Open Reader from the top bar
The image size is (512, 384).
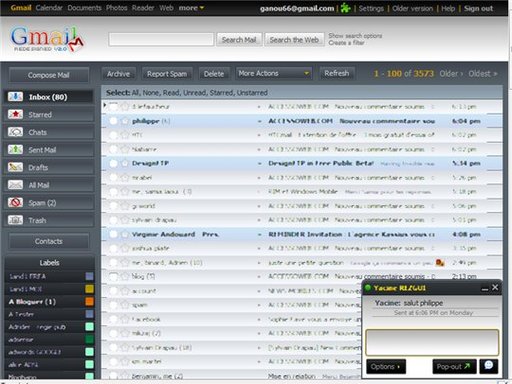[x=143, y=8]
